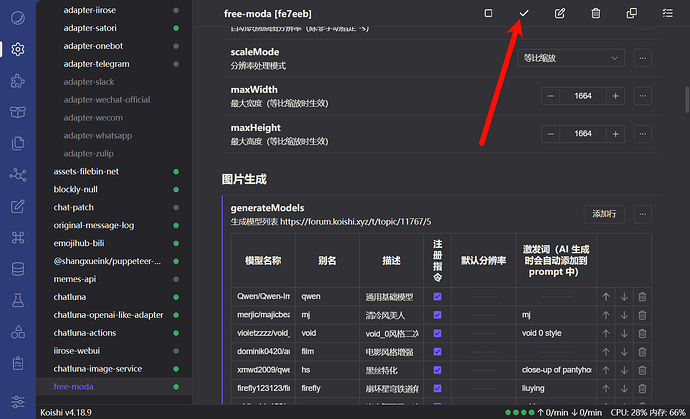This screenshot has height=419, width=690.
Task: Click the stop plugin square icon
Action: click(488, 13)
